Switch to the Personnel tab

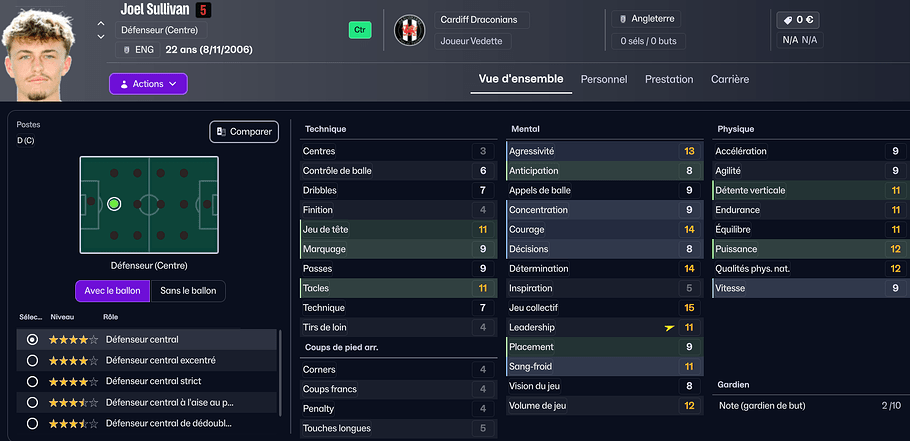604,79
